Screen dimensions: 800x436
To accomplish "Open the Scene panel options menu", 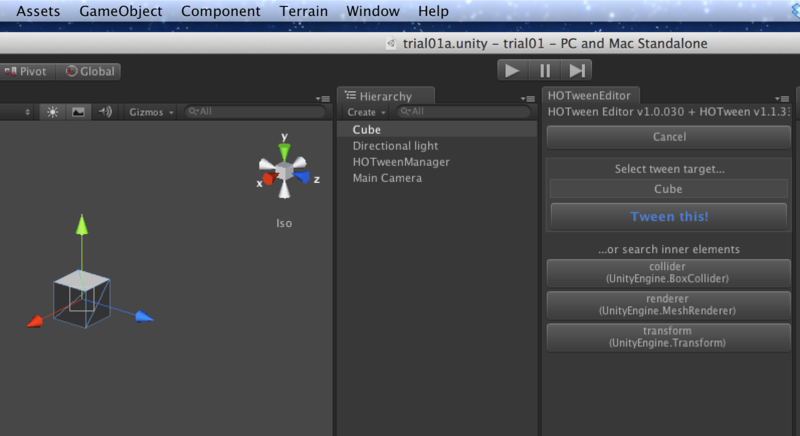I will pyautogui.click(x=322, y=98).
